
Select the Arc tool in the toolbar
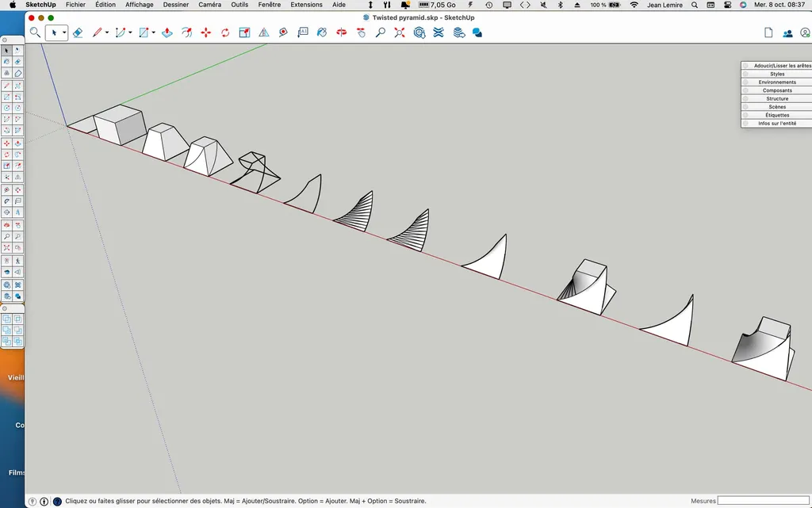point(121,32)
